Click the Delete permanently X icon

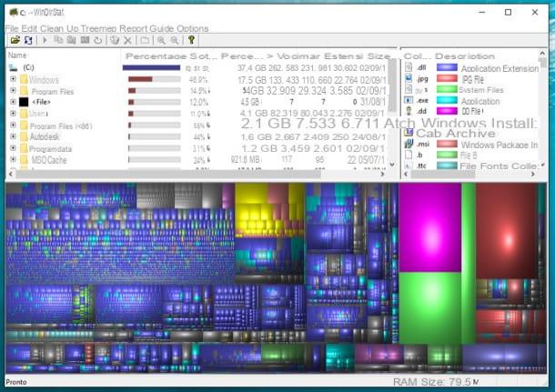tap(127, 40)
